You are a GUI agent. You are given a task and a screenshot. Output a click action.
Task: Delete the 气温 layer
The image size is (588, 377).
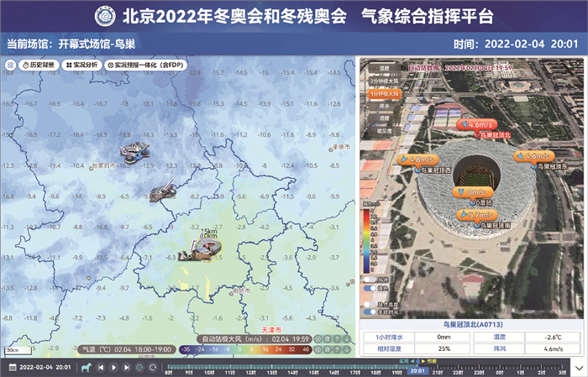pyautogui.click(x=328, y=349)
